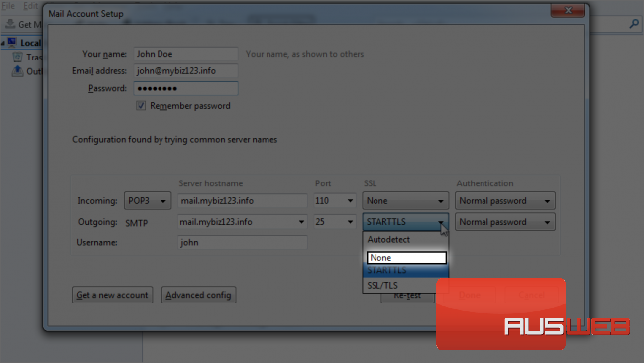Click the Get Mail download icon
The image size is (644, 363).
pos(10,24)
